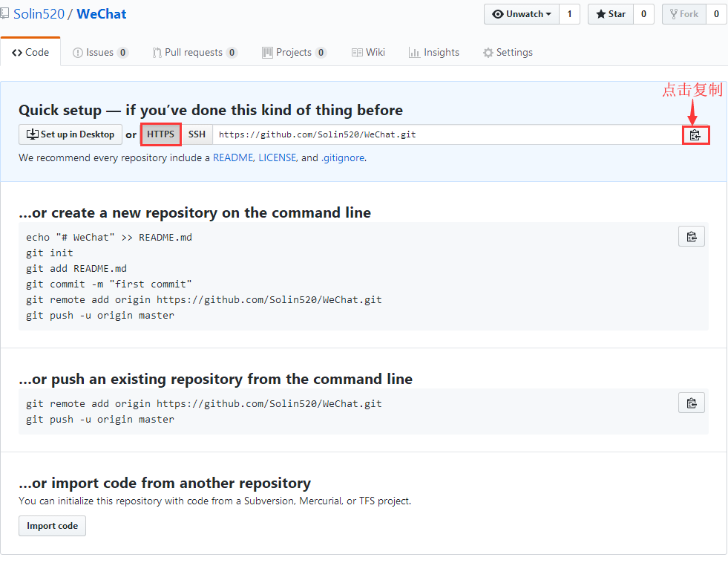The width and height of the screenshot is (728, 563).
Task: Open the watchers count of 1
Action: 570,14
